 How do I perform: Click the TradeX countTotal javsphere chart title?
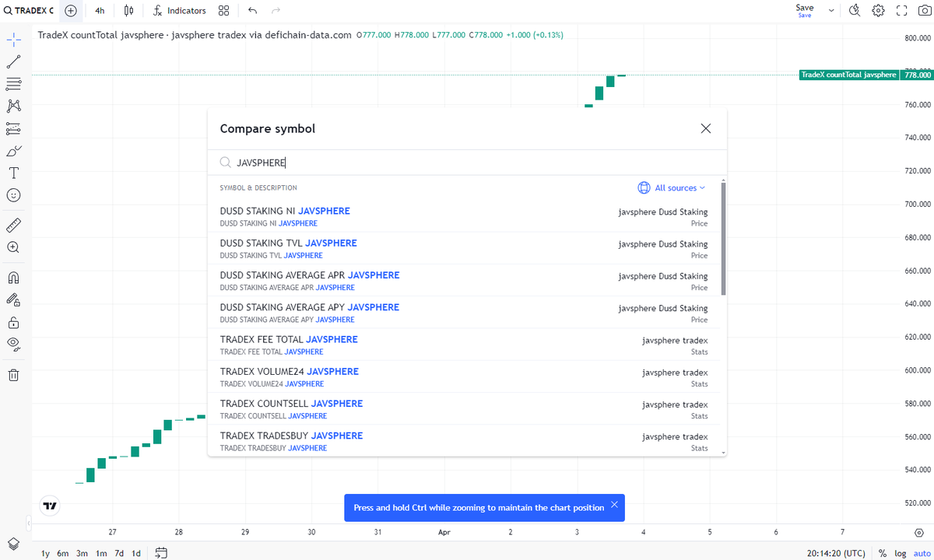(196, 35)
